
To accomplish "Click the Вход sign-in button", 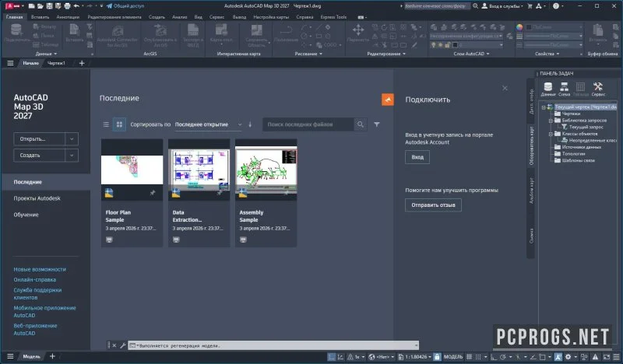I will (417, 157).
